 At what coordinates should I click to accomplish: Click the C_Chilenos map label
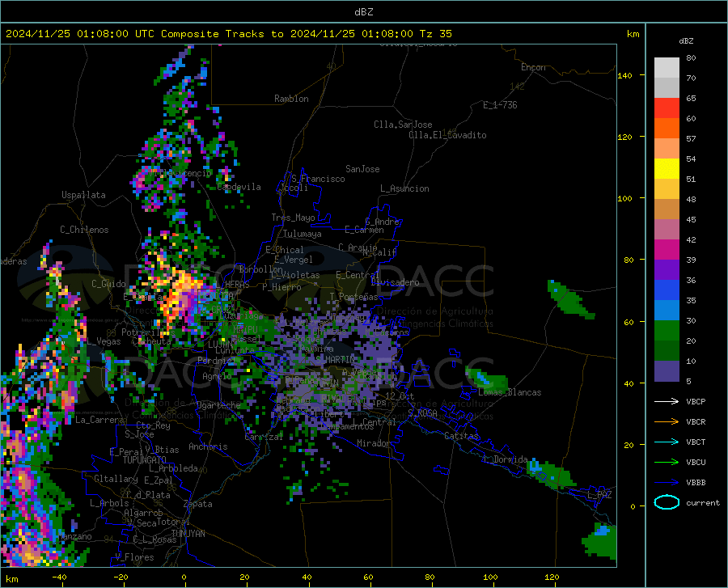[x=84, y=230]
